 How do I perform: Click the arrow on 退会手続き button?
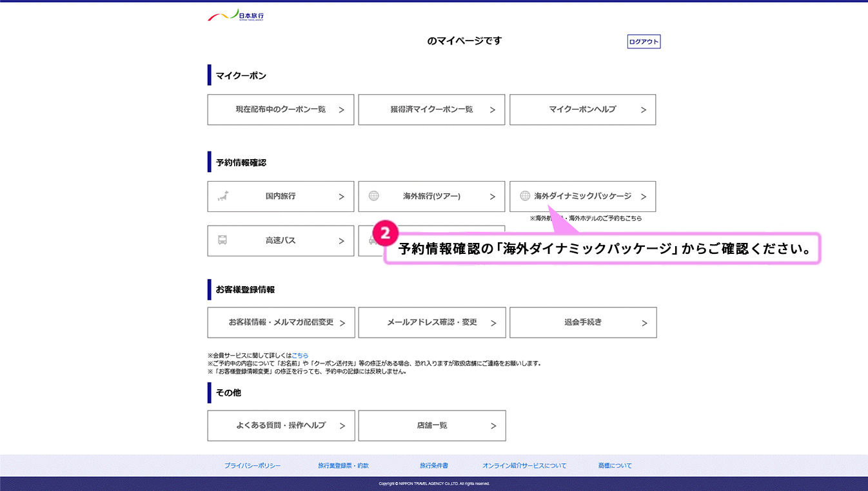coord(644,323)
